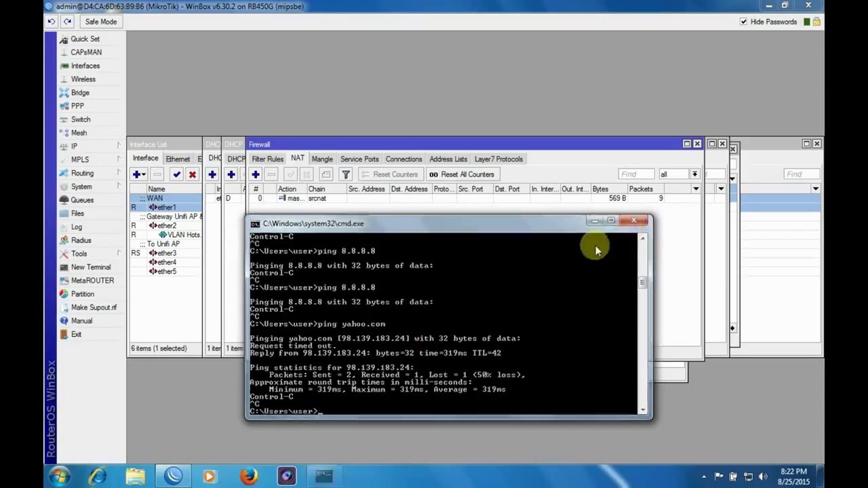Image resolution: width=868 pixels, height=488 pixels.
Task: Switch to Filter Rules tab
Action: tap(267, 159)
